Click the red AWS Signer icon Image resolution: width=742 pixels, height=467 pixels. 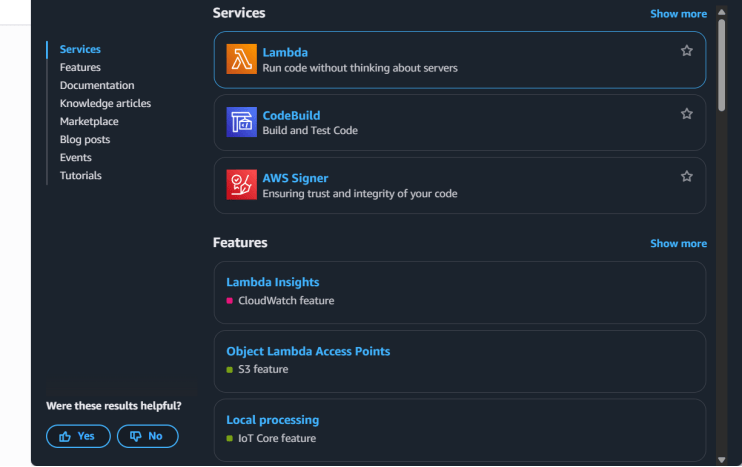[241, 185]
